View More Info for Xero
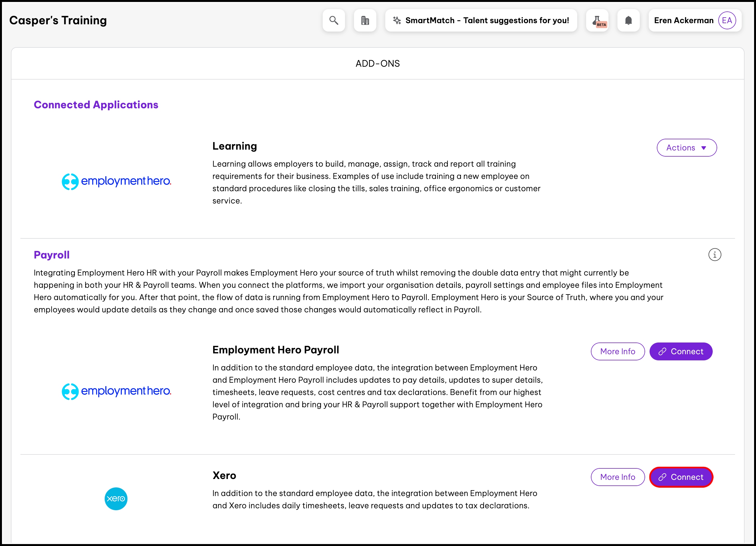The image size is (756, 546). (617, 477)
